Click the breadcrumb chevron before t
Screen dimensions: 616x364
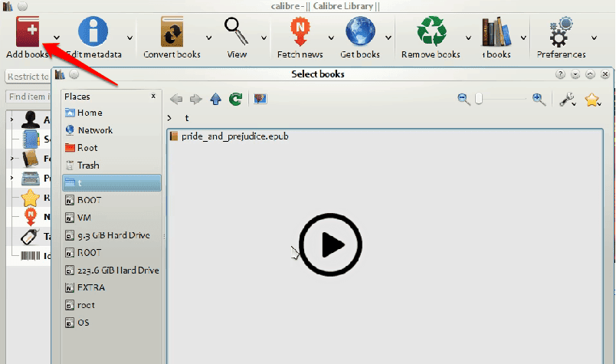[169, 118]
